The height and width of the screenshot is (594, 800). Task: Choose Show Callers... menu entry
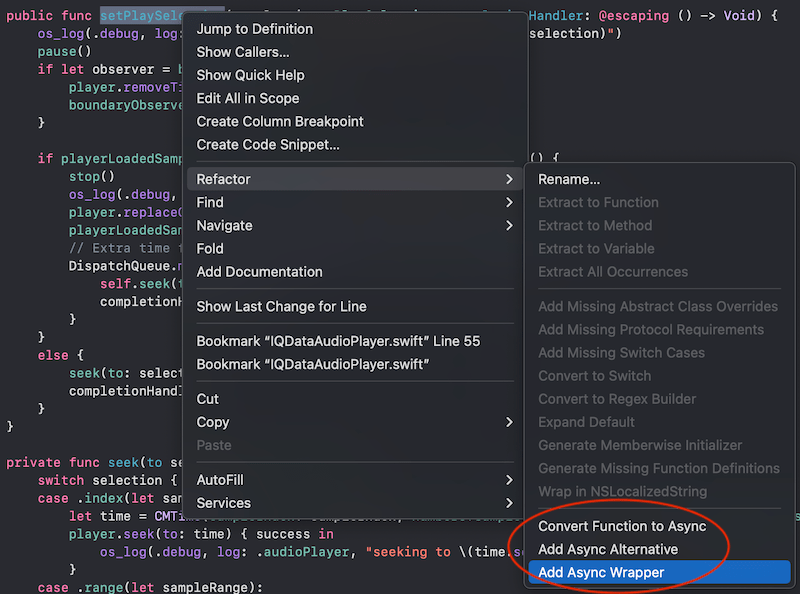pos(243,52)
